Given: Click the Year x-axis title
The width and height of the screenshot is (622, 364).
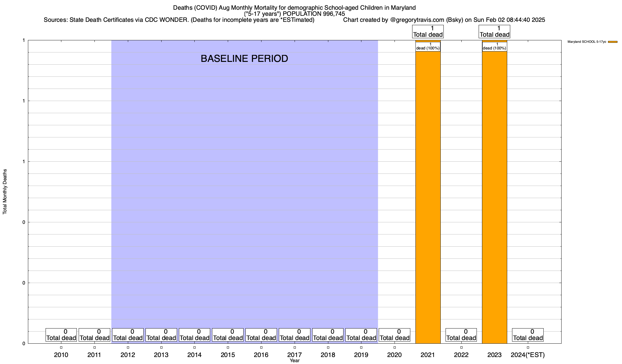Looking at the screenshot, I should 294,361.
